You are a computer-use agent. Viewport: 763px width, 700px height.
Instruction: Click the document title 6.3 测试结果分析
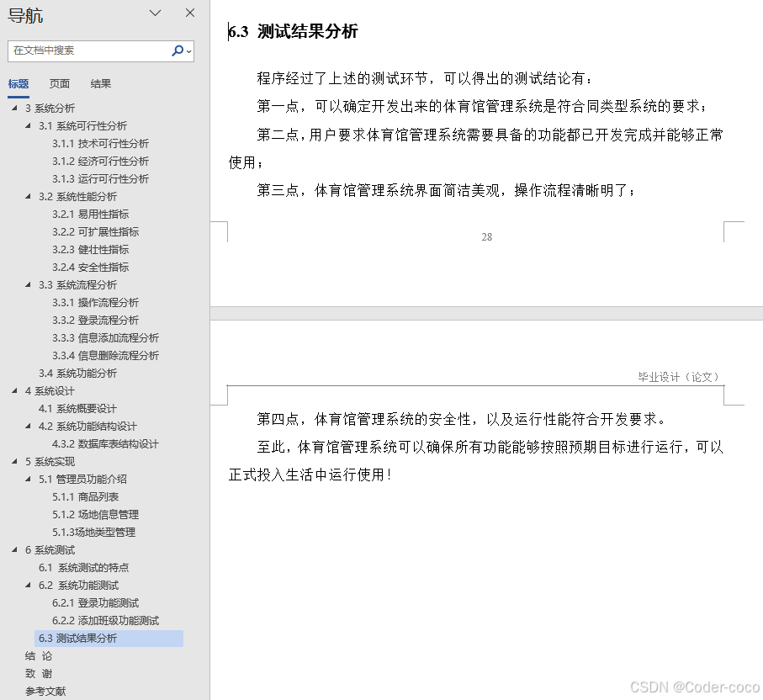(293, 32)
